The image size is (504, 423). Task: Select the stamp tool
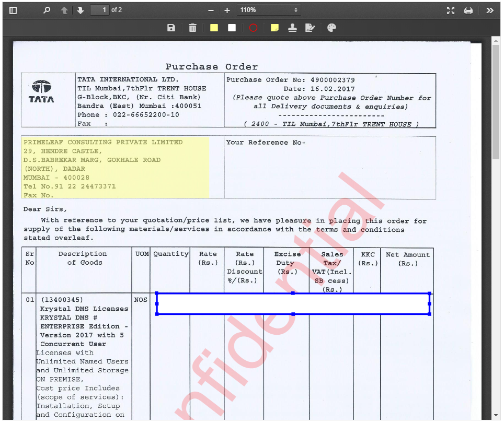point(292,28)
